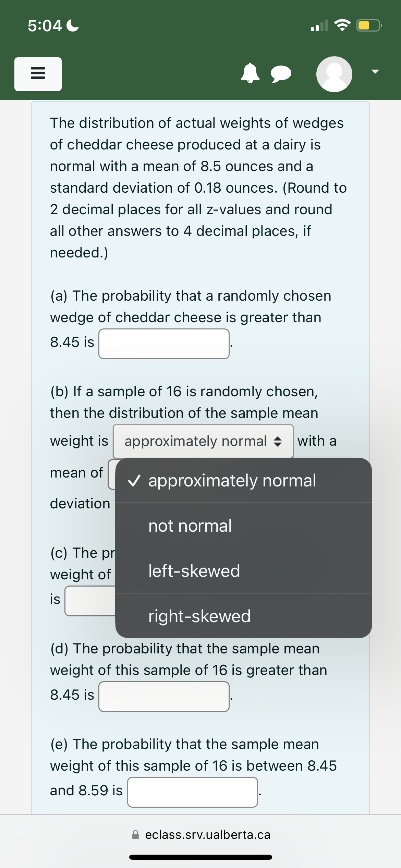Check notifications via the bell icon

(251, 74)
